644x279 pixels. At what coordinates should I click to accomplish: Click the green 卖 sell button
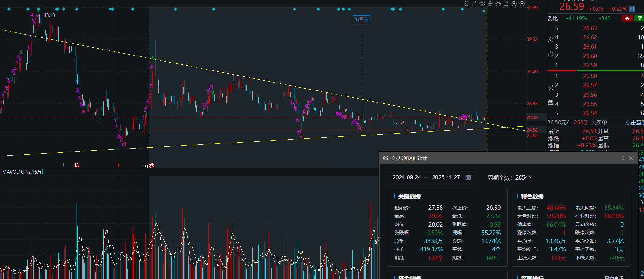click(639, 18)
